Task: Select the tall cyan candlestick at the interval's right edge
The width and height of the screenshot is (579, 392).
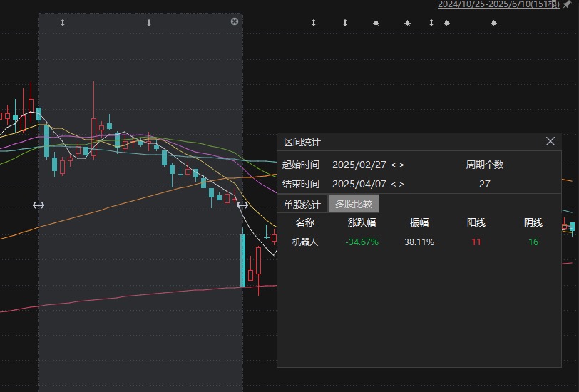Action: pyautogui.click(x=242, y=260)
